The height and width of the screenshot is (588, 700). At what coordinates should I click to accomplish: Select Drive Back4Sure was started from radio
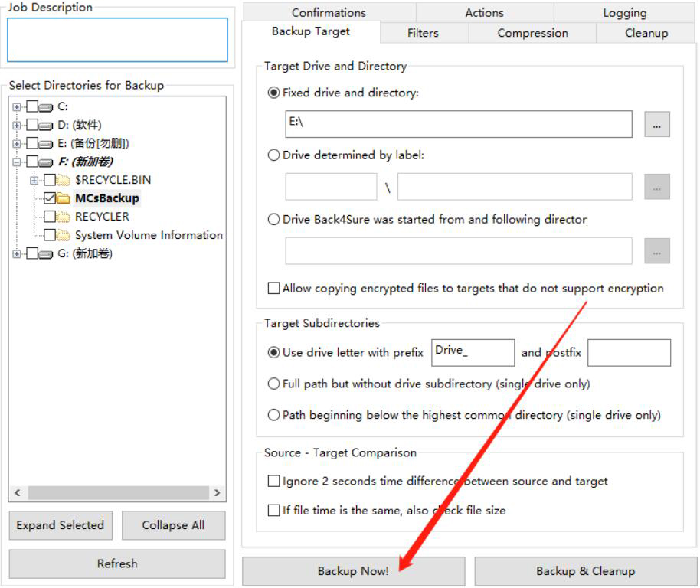point(273,220)
